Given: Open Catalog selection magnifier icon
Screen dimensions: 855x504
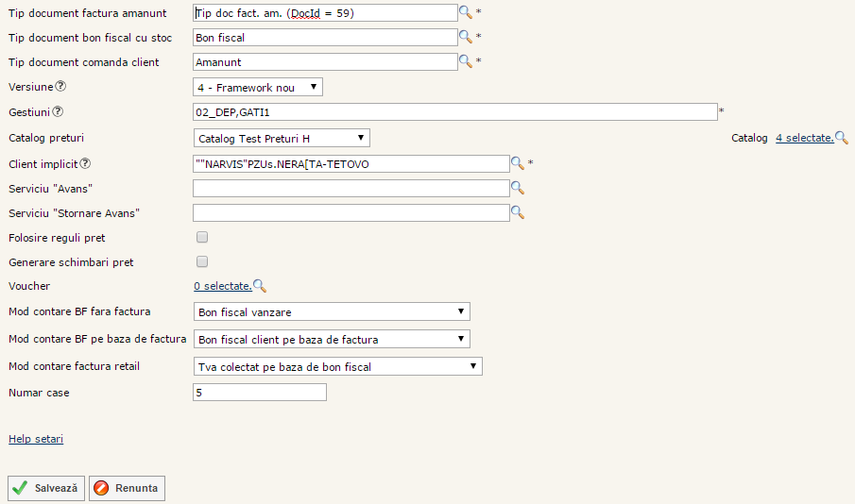Looking at the screenshot, I should (x=842, y=138).
